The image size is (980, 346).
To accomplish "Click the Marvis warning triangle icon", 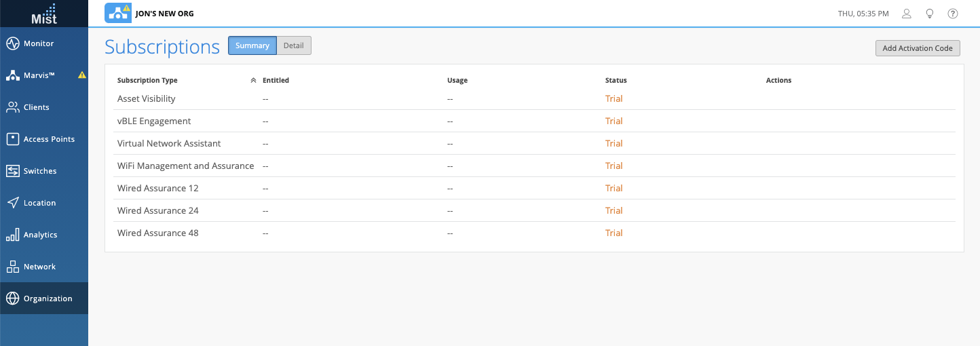I will (x=82, y=75).
